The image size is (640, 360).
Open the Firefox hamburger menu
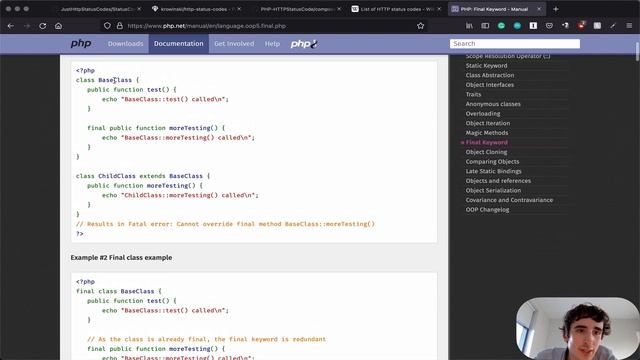629,26
